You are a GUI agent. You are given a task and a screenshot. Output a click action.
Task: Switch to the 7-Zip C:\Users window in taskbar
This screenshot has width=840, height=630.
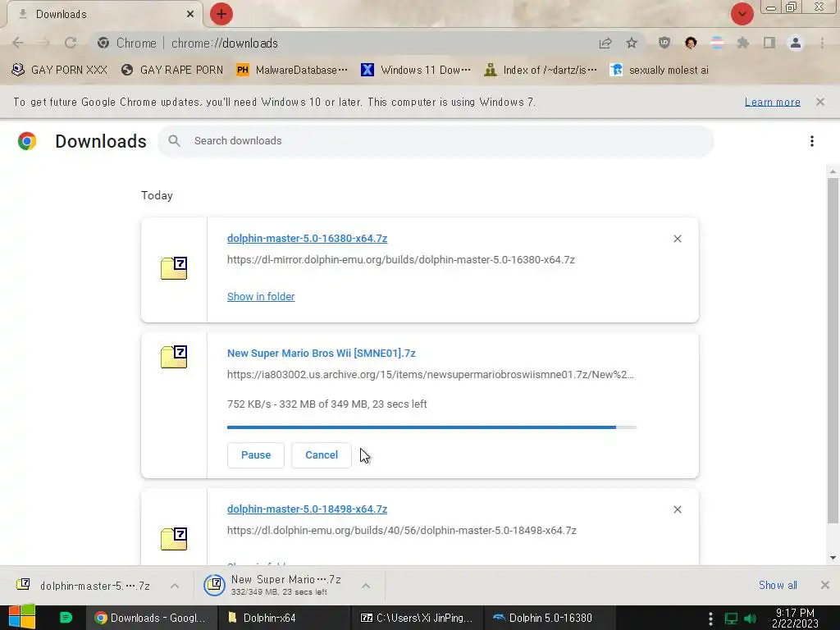(x=417, y=618)
